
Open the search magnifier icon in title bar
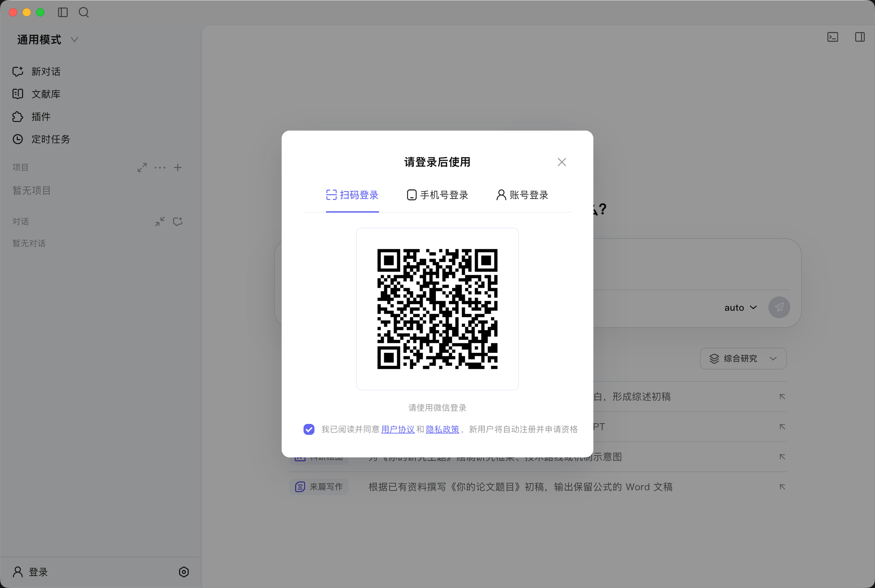click(84, 12)
